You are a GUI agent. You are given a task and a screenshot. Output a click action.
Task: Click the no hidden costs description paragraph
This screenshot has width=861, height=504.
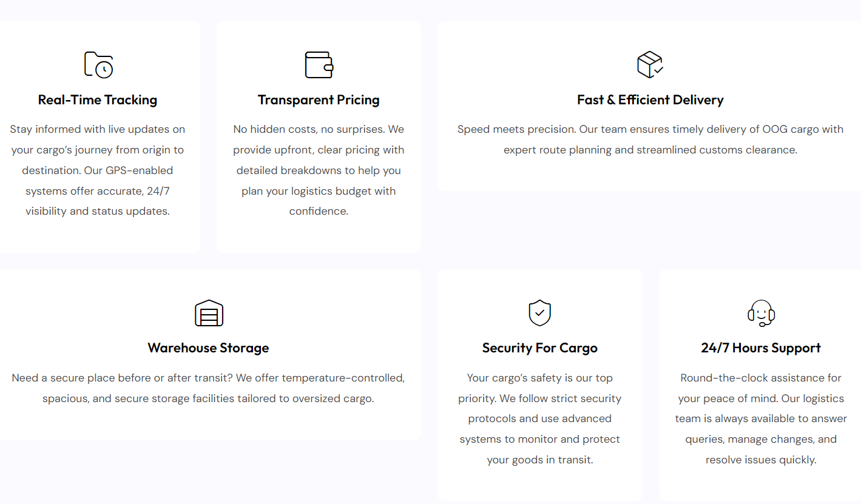tap(319, 170)
